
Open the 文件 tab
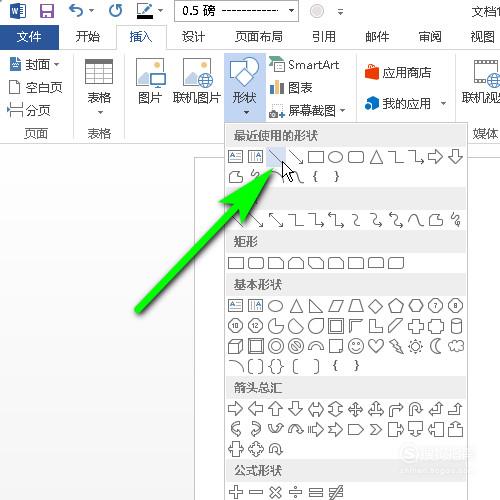pyautogui.click(x=29, y=37)
